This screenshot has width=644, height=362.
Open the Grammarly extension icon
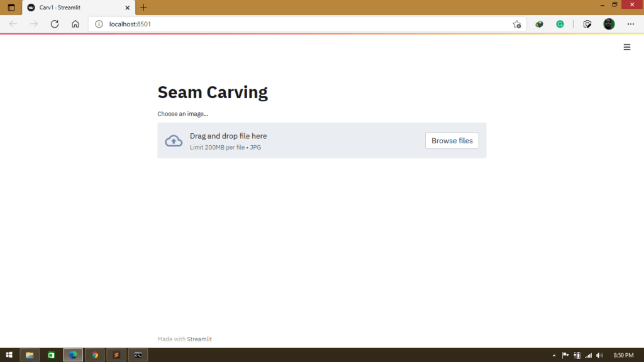(x=560, y=24)
